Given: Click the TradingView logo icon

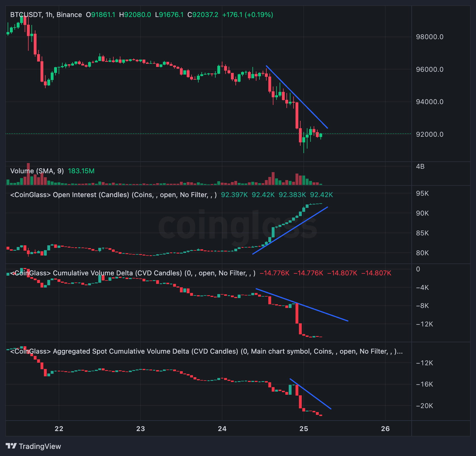Looking at the screenshot, I should tap(11, 446).
